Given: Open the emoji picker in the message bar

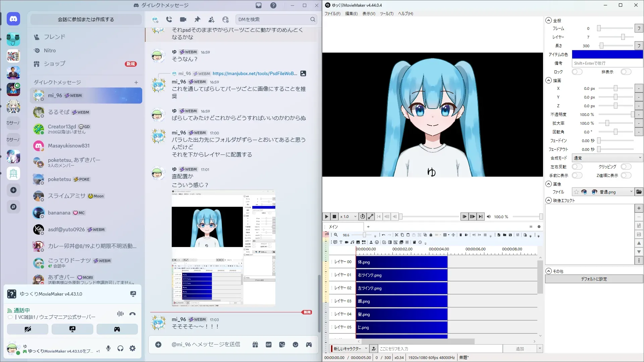Looking at the screenshot, I should tap(295, 345).
